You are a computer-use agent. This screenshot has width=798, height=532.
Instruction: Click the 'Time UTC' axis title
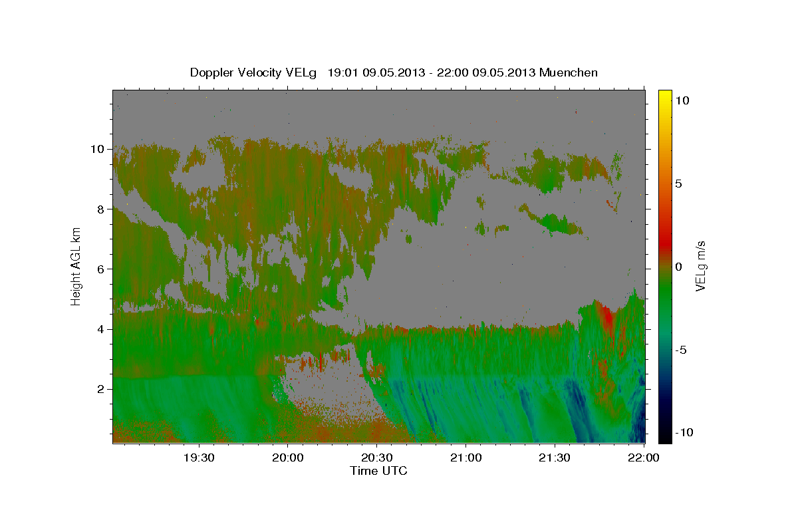[378, 471]
